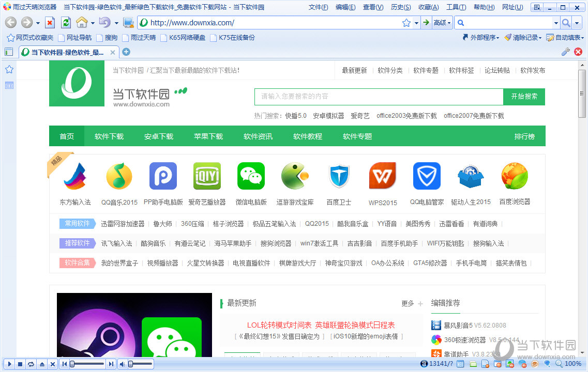The image size is (588, 372).
Task: Open search engine dropdown right of magnifier
Action: click(577, 23)
